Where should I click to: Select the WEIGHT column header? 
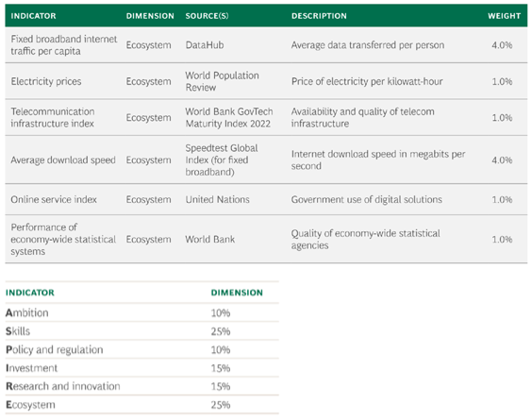[x=505, y=16]
